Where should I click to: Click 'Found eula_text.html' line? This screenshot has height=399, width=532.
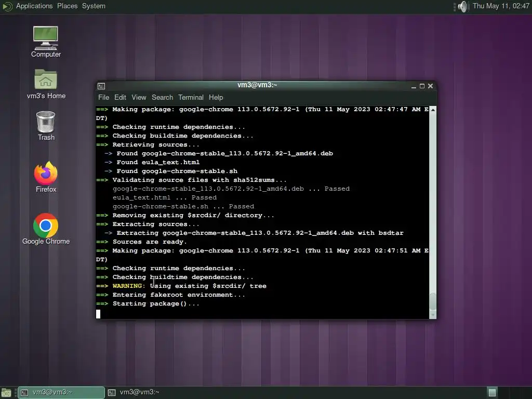point(152,162)
